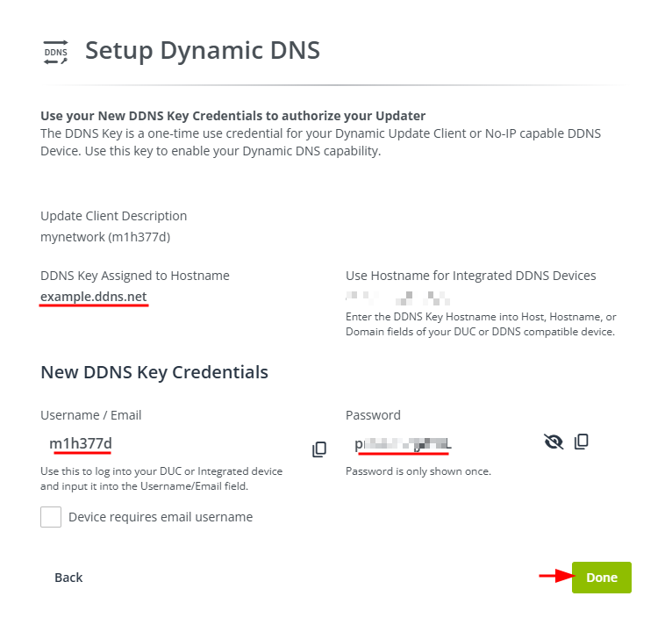Copy the password using its copy icon

(581, 442)
